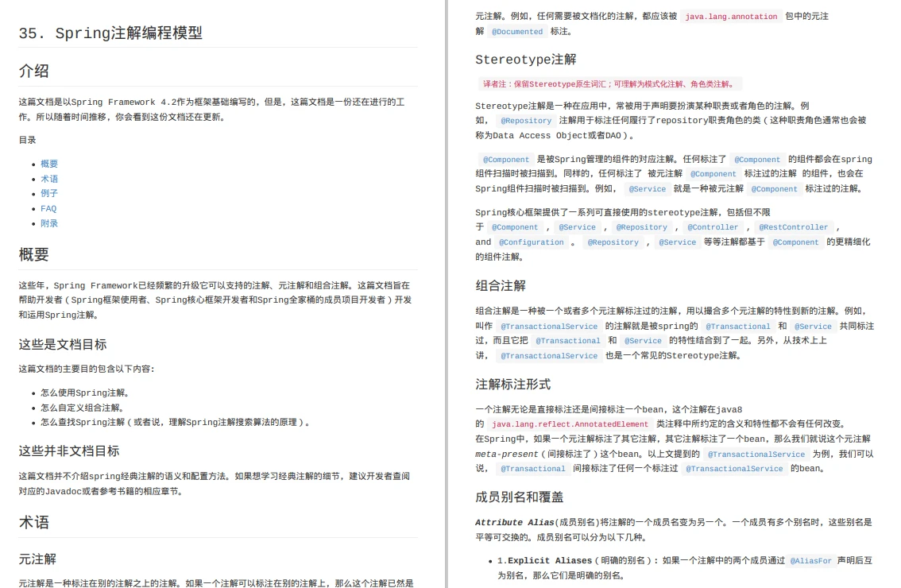
Task: Click the 这些并非文档目标 subheading
Action: point(69,451)
